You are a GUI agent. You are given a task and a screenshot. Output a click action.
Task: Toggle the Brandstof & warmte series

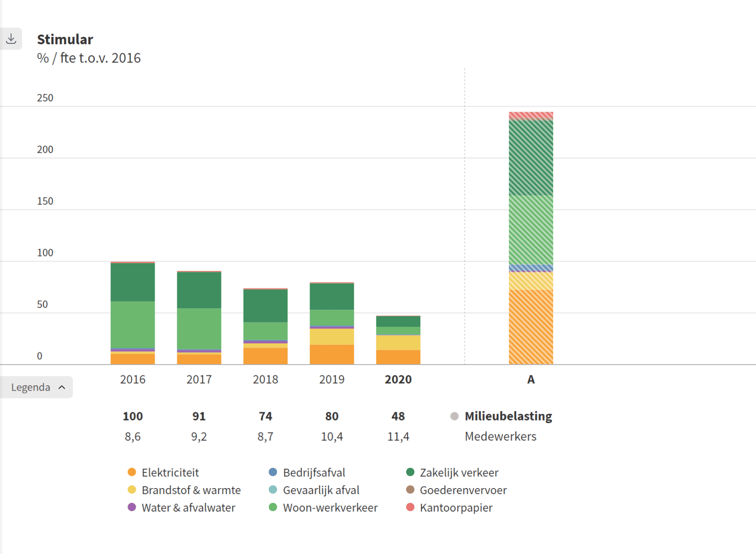(191, 490)
